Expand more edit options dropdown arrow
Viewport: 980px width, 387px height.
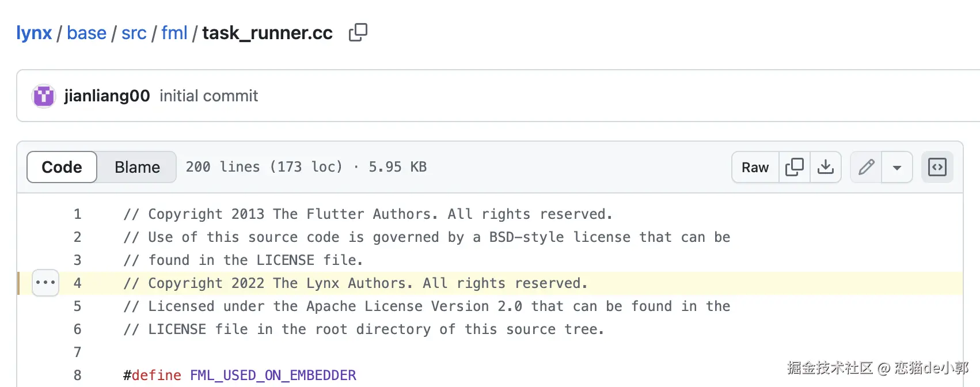coord(897,167)
